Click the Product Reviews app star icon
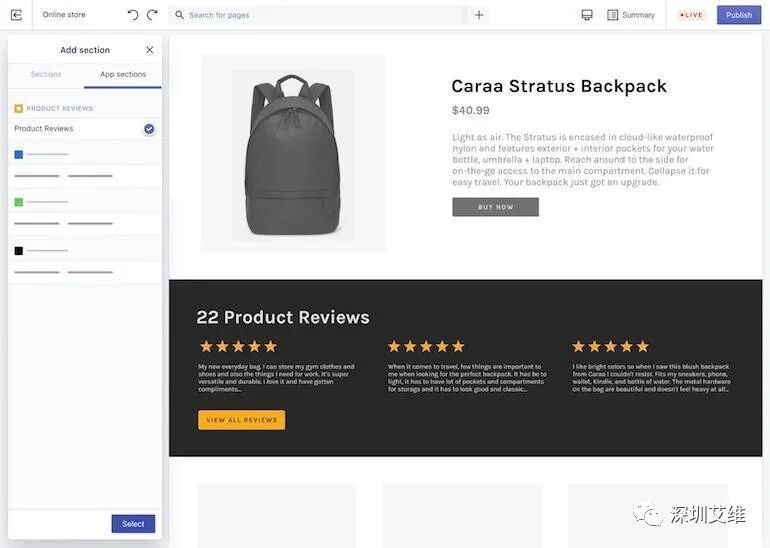This screenshot has width=770, height=548. [x=19, y=108]
